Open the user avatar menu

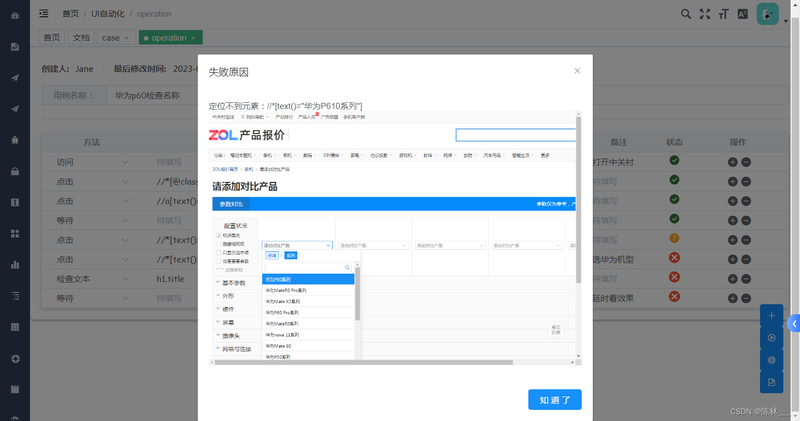click(x=767, y=14)
